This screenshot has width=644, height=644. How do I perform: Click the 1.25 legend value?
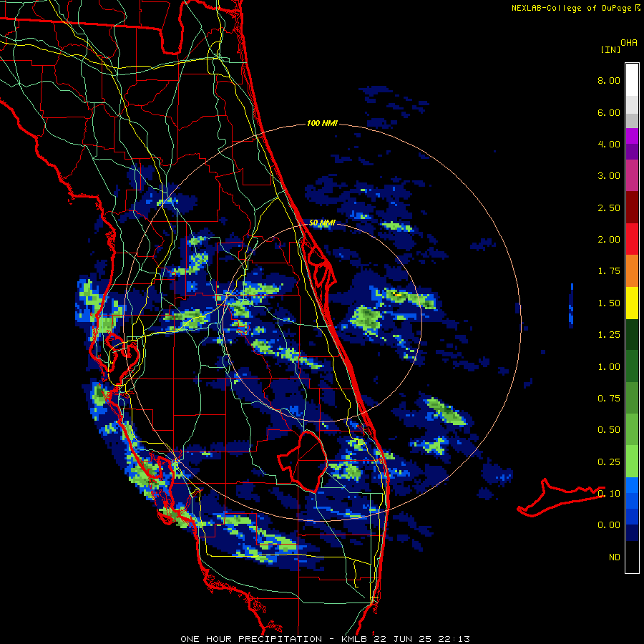point(609,335)
